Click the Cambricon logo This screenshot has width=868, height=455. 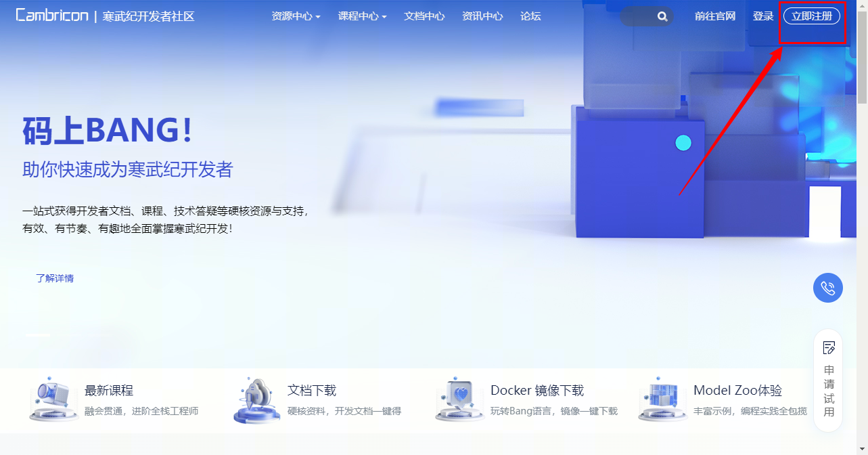coord(52,15)
